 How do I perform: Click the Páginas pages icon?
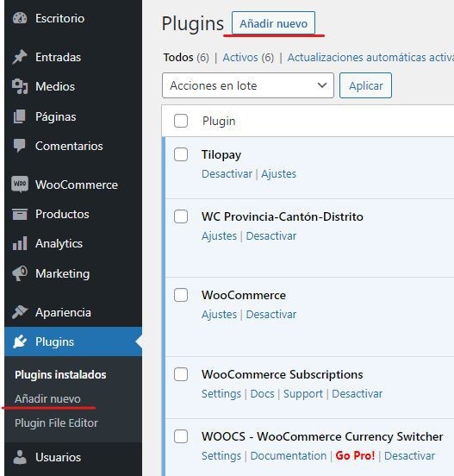pyautogui.click(x=20, y=116)
